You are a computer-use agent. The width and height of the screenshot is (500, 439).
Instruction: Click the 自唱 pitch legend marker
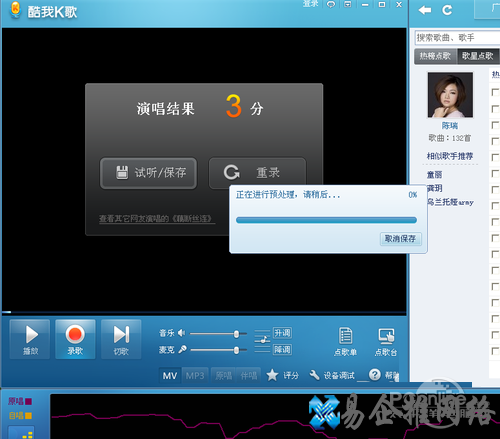pos(28,416)
